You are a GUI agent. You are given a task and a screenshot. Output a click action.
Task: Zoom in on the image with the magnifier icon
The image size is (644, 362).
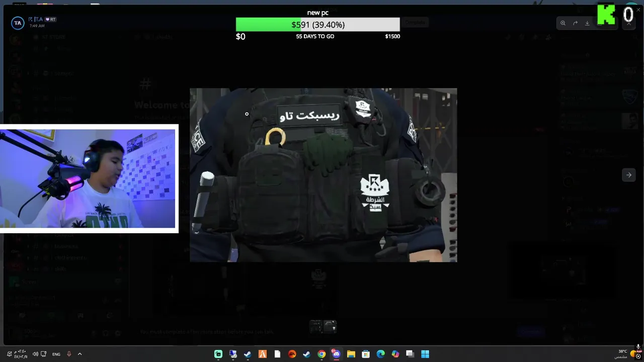point(563,23)
